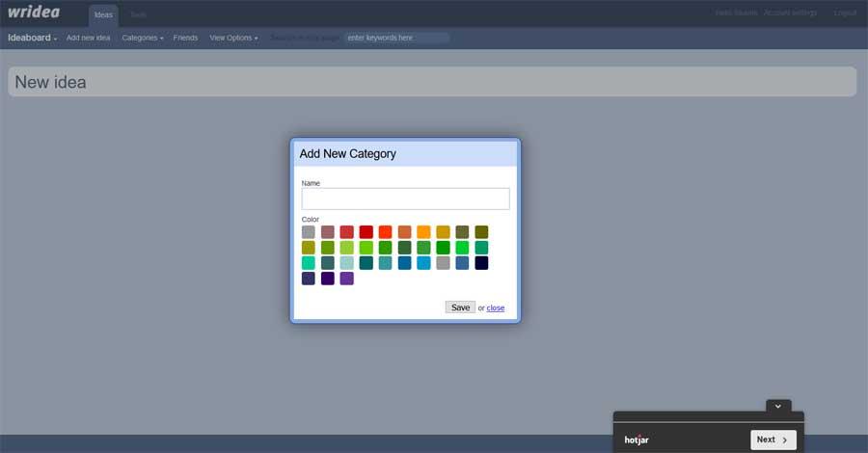Choose the sky blue color swatch
Image resolution: width=868 pixels, height=453 pixels.
423,263
